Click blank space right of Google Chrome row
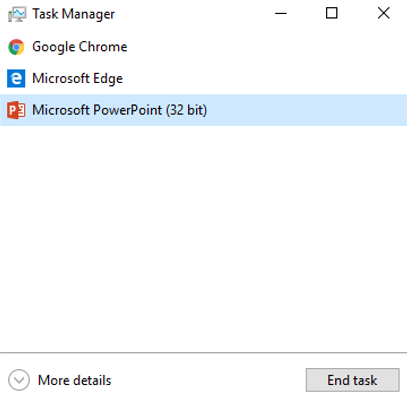The image size is (407, 400). point(267,47)
